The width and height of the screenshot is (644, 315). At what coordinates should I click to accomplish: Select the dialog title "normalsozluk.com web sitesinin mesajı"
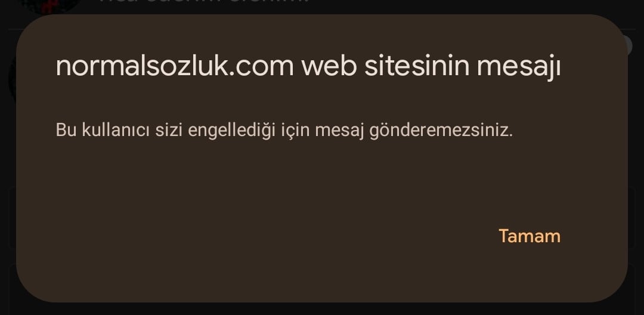308,67
